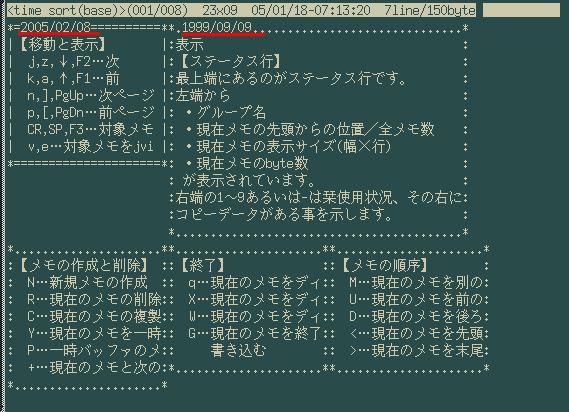Select the R…現在のメモの削除 line
569x412 pixels.
[x=94, y=299]
